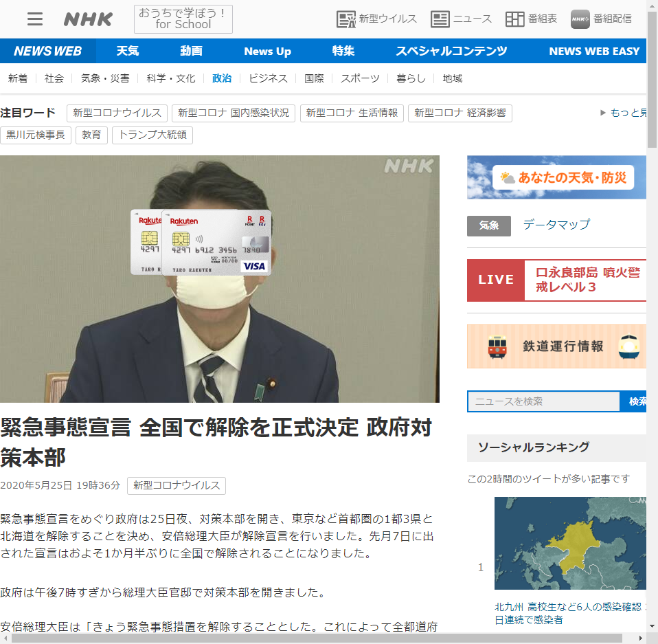Select the NEWS WEB tab
This screenshot has height=644, width=658.
(x=48, y=51)
